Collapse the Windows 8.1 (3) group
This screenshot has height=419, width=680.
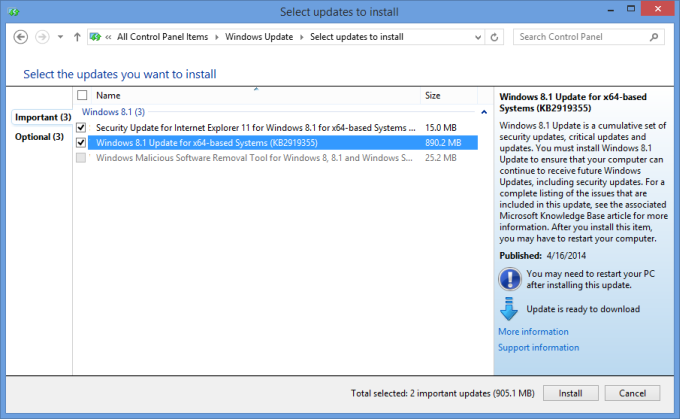(x=484, y=112)
